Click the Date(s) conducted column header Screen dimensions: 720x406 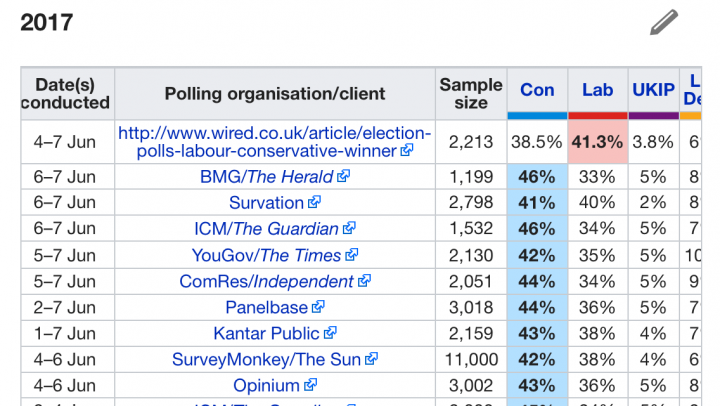pyautogui.click(x=68, y=93)
